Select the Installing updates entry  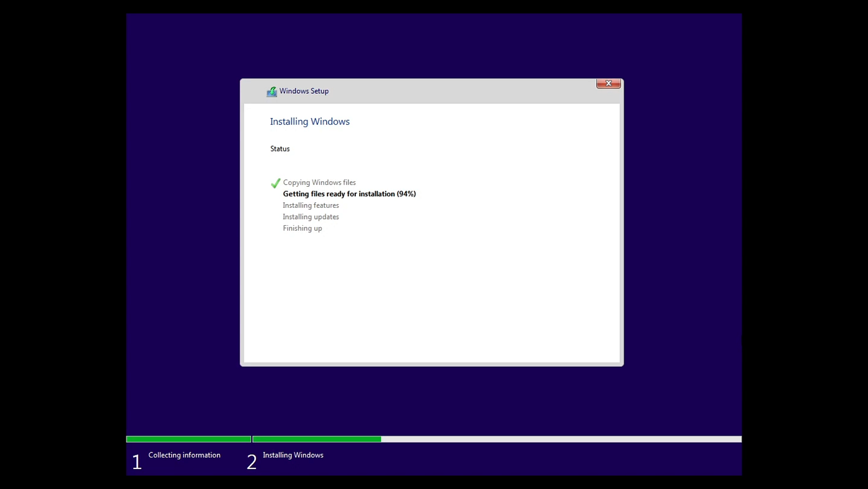(311, 217)
